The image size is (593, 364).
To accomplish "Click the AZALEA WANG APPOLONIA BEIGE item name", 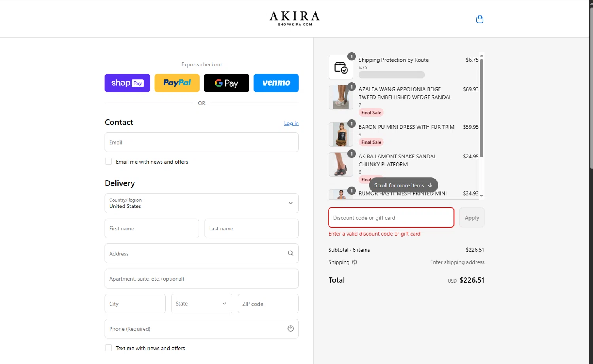I will tap(405, 93).
